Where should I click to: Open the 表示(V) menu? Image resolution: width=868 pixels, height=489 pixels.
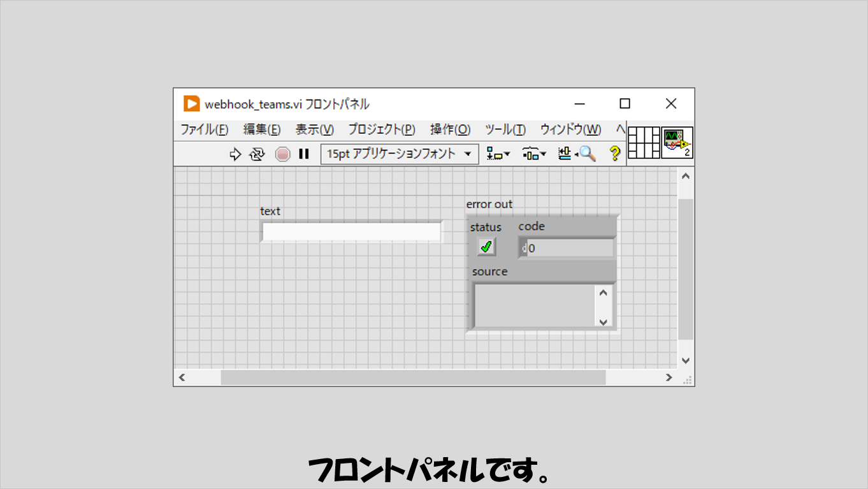pyautogui.click(x=314, y=129)
